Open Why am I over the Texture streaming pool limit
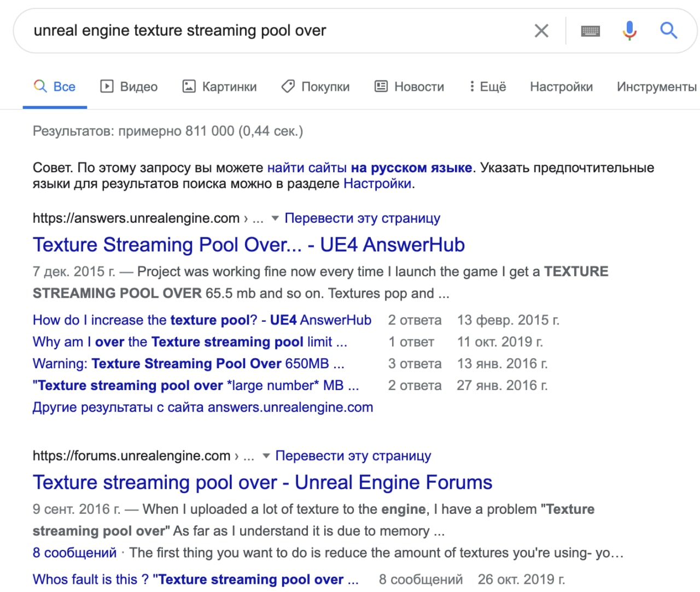The width and height of the screenshot is (700, 592). pos(190,342)
